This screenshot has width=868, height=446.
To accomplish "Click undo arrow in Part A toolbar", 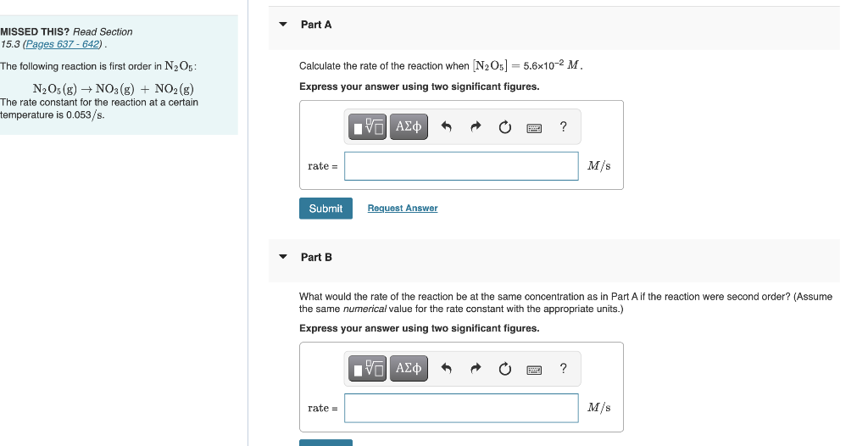I will point(446,127).
